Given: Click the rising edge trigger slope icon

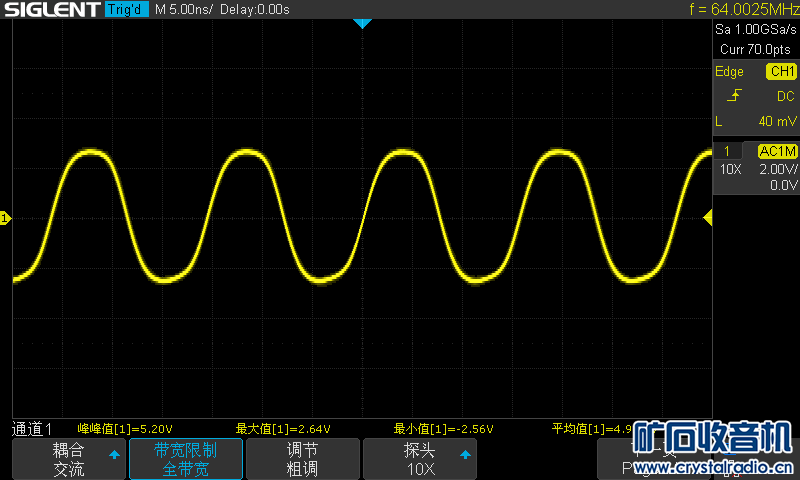Looking at the screenshot, I should point(734,95).
